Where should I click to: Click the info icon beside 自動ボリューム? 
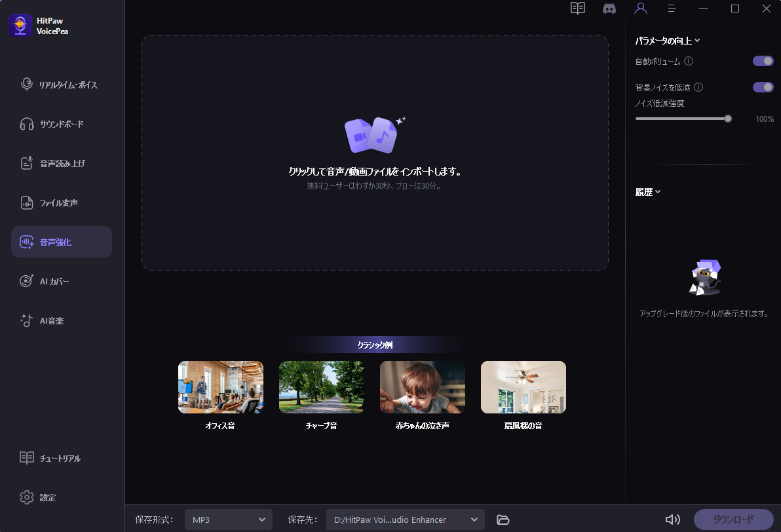tap(689, 61)
